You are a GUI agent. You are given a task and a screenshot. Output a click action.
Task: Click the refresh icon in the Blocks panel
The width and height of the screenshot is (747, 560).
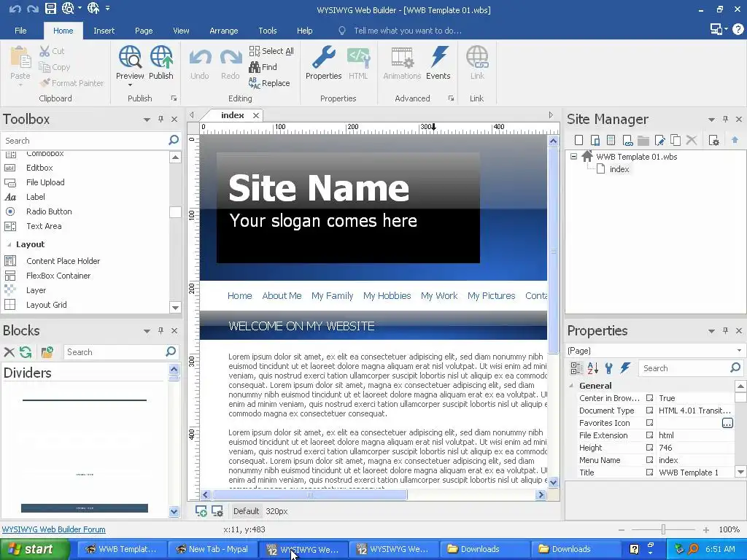(x=26, y=352)
